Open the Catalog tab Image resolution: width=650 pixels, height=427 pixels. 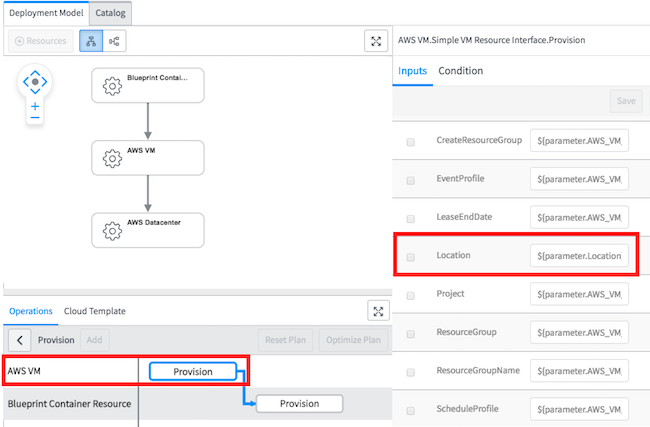[110, 13]
